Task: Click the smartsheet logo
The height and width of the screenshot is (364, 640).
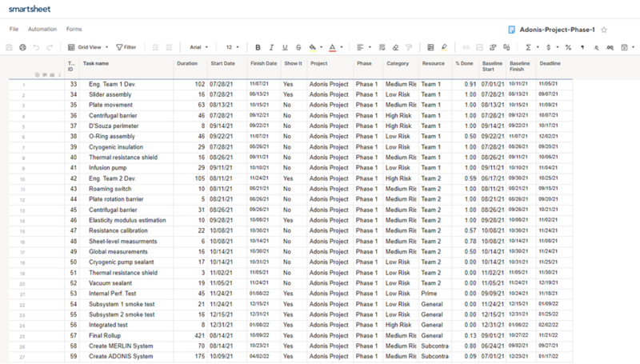Action: coord(30,9)
